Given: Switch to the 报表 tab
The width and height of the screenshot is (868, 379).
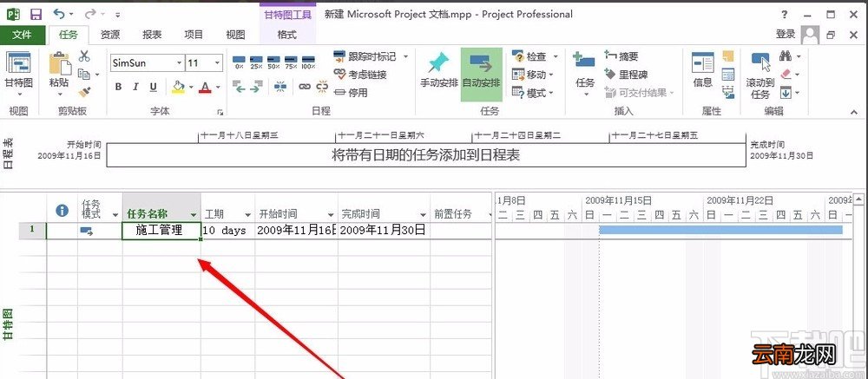Looking at the screenshot, I should coord(152,35).
